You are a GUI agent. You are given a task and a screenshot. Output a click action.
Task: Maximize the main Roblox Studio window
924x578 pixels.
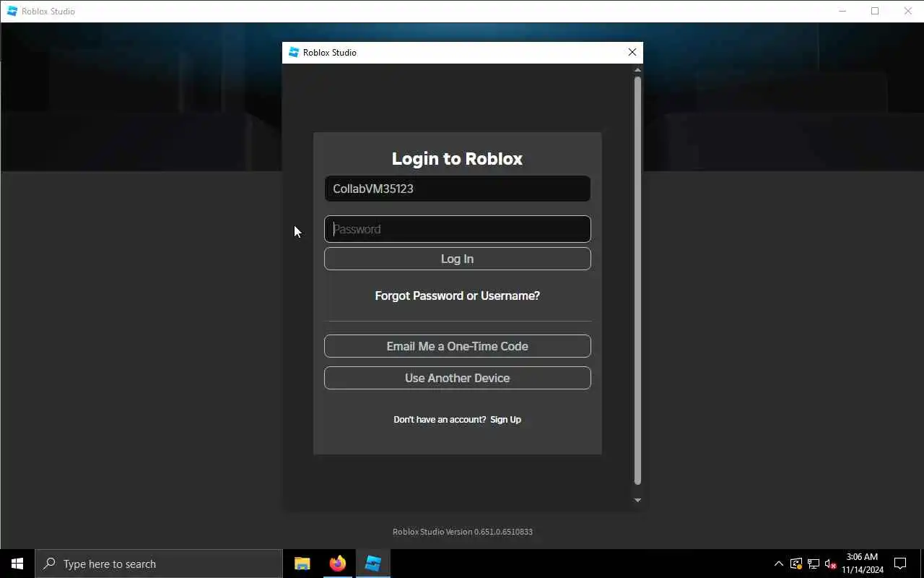coord(875,11)
